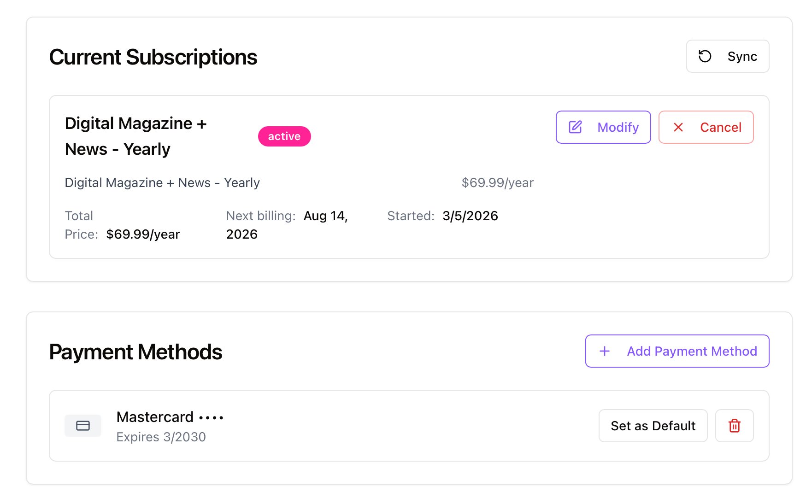This screenshot has height=504, width=812.
Task: Click the Payment Methods heading
Action: coord(135,352)
